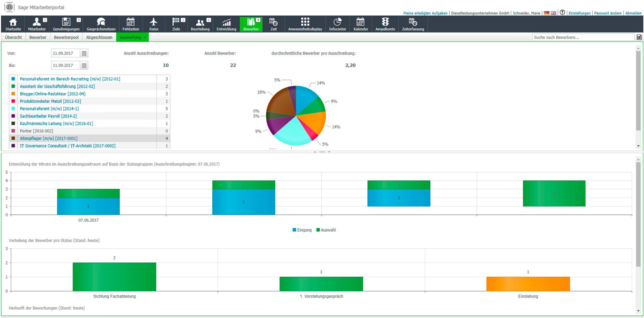The image size is (644, 318).
Task: Open Assistent der Geschäftsführung posting
Action: (x=57, y=86)
